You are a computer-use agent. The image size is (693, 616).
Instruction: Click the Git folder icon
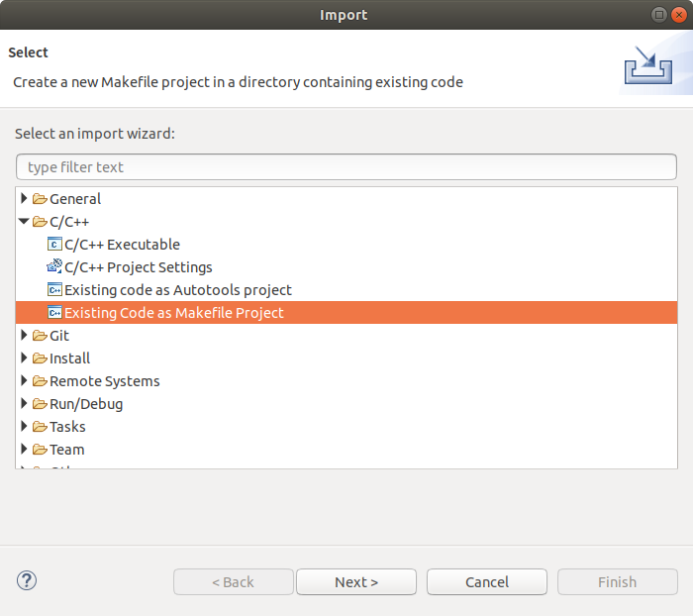pos(40,336)
